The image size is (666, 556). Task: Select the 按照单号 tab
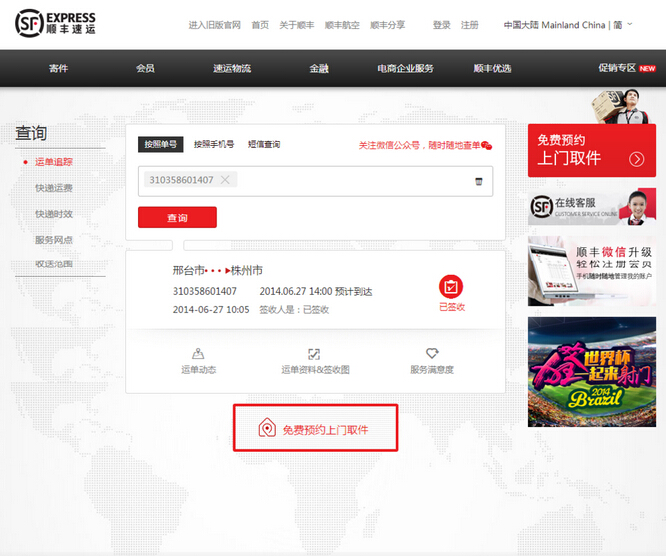click(161, 144)
